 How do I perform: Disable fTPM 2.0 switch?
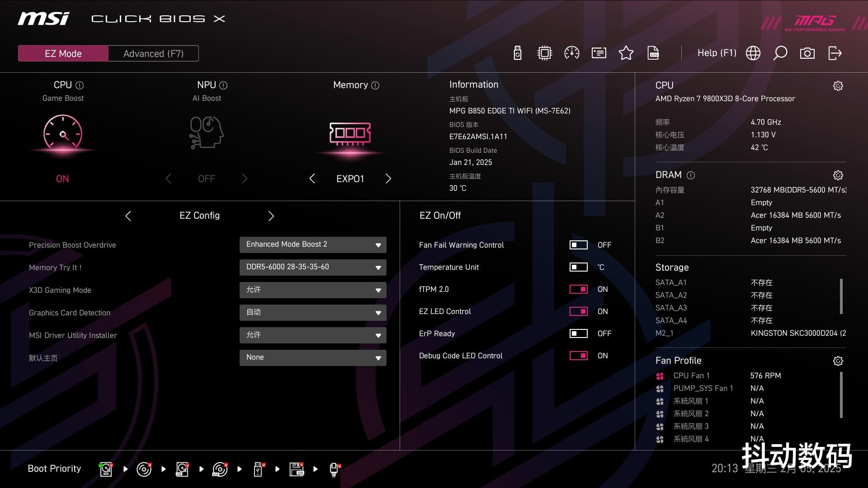(578, 289)
